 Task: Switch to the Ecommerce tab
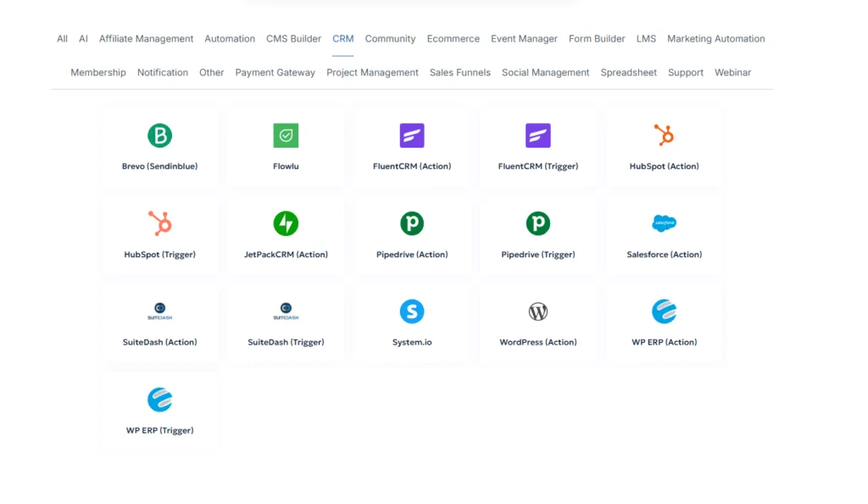pyautogui.click(x=453, y=39)
